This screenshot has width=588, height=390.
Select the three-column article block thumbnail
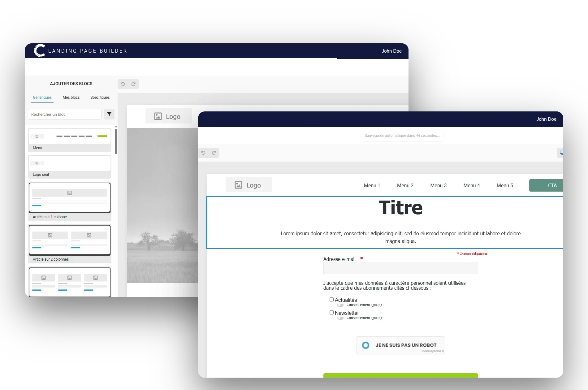click(70, 282)
